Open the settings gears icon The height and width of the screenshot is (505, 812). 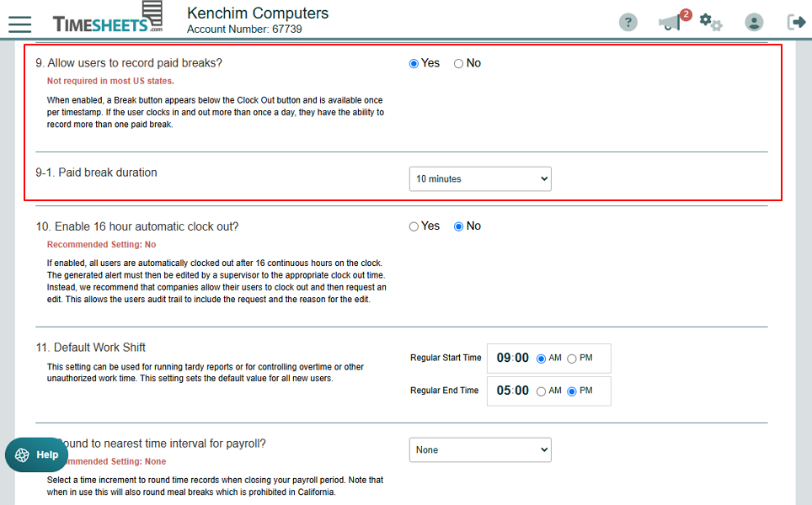[711, 22]
